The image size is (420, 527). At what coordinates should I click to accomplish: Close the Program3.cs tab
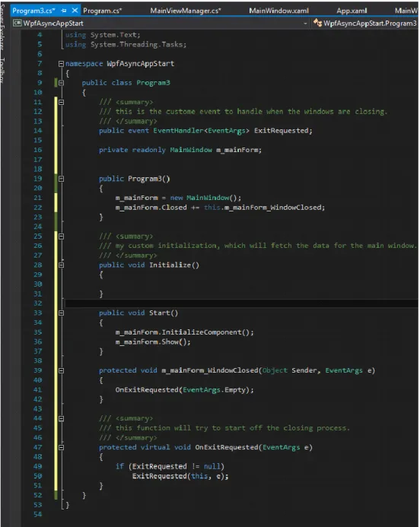pos(75,11)
